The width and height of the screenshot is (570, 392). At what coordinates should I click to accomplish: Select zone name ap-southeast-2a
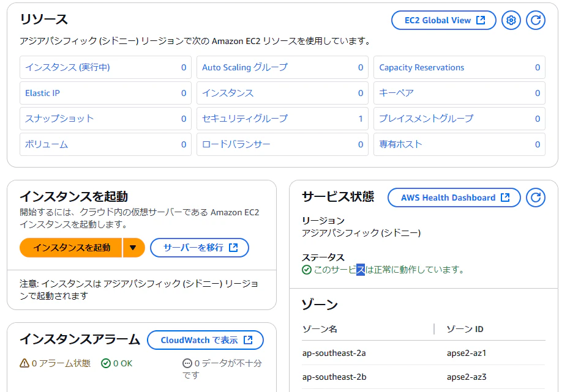[x=334, y=353]
